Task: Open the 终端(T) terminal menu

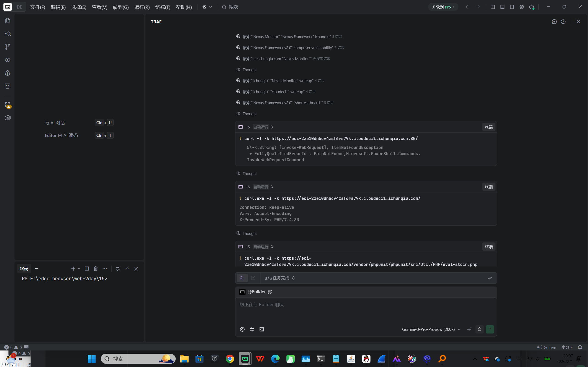Action: coord(163,7)
